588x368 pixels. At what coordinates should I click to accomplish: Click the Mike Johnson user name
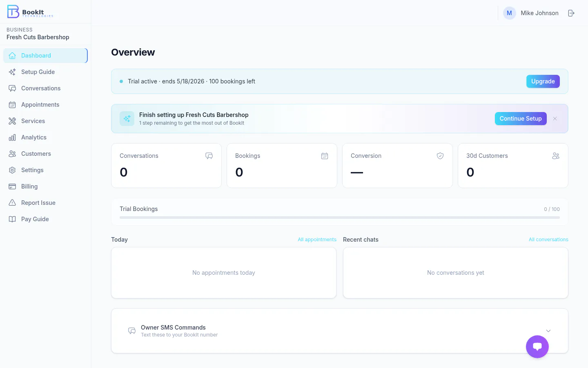point(539,13)
